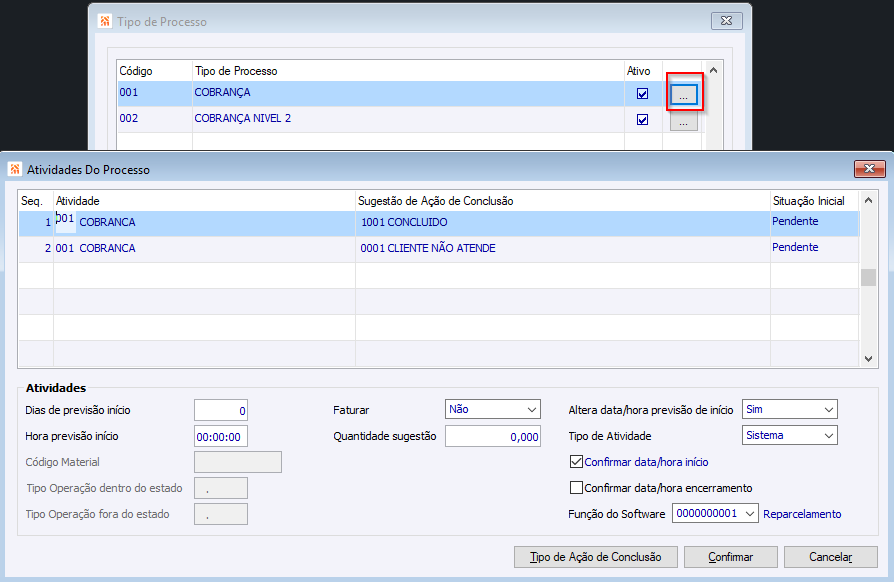The width and height of the screenshot is (894, 582).
Task: Close the Tipo de Processo window
Action: [x=726, y=21]
